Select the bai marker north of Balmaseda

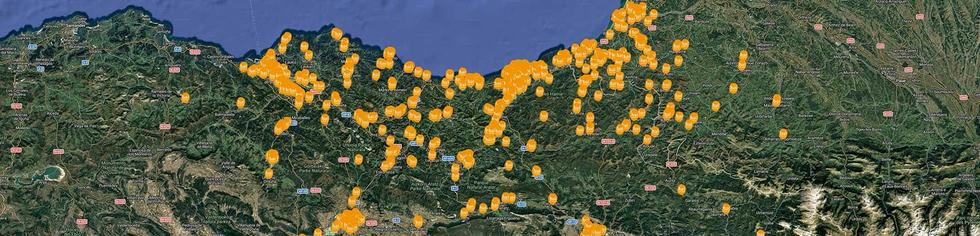point(241,102)
